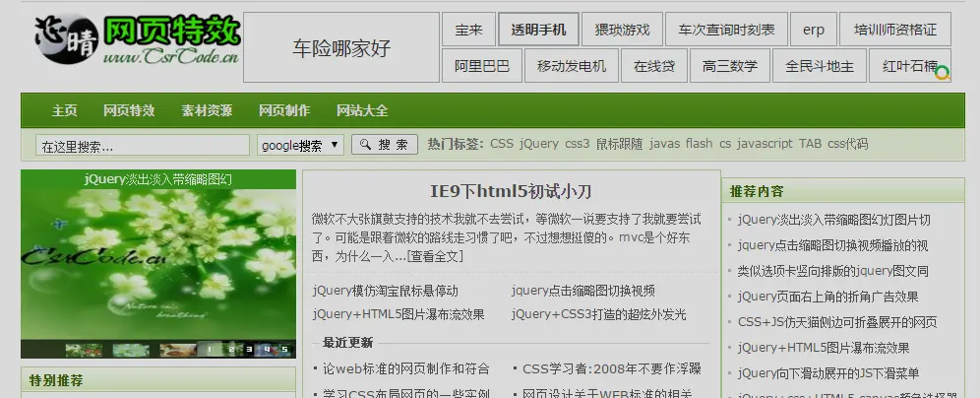Switch slideshow to slide number 4
Viewport: 980px width, 398px height.
[x=268, y=349]
